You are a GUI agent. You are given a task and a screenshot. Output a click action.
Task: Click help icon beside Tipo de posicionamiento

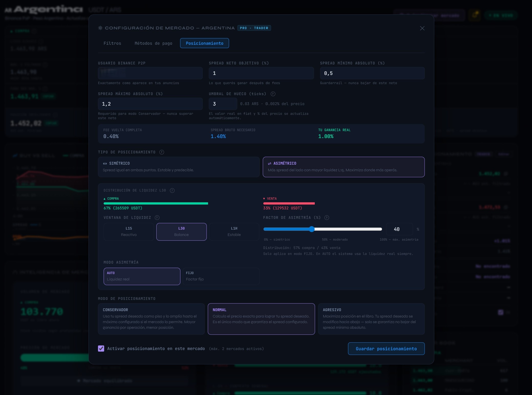pos(161,152)
